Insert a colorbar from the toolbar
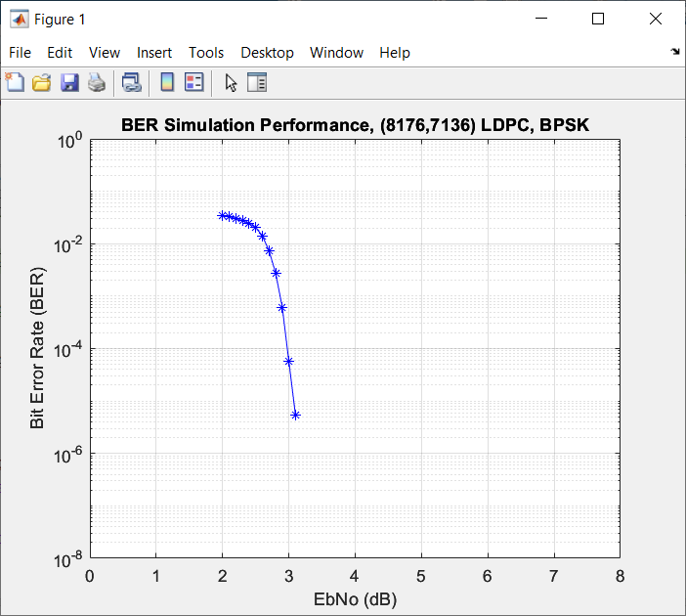This screenshot has height=616, width=686. coord(167,83)
